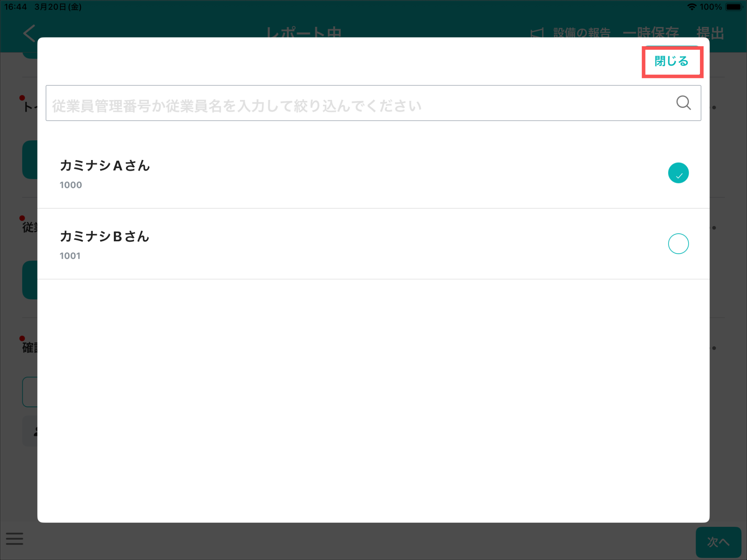The height and width of the screenshot is (560, 747).
Task: Tap the レポート中 header title
Action: (x=303, y=32)
